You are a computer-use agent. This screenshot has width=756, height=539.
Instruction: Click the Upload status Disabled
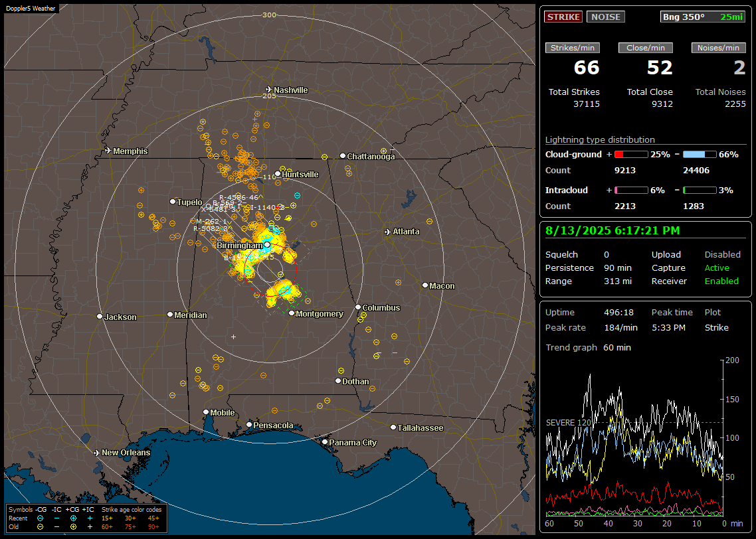(x=722, y=255)
